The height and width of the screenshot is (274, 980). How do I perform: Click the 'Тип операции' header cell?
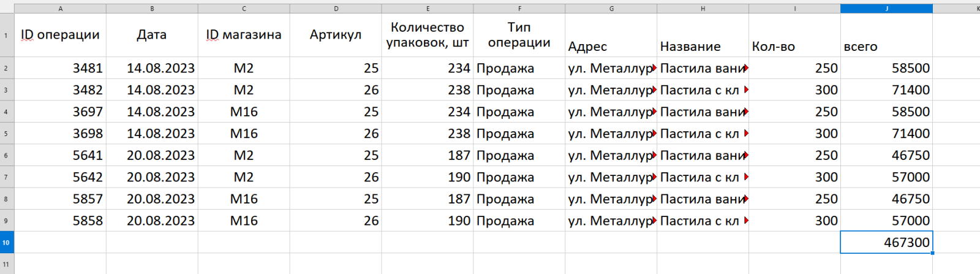click(519, 35)
